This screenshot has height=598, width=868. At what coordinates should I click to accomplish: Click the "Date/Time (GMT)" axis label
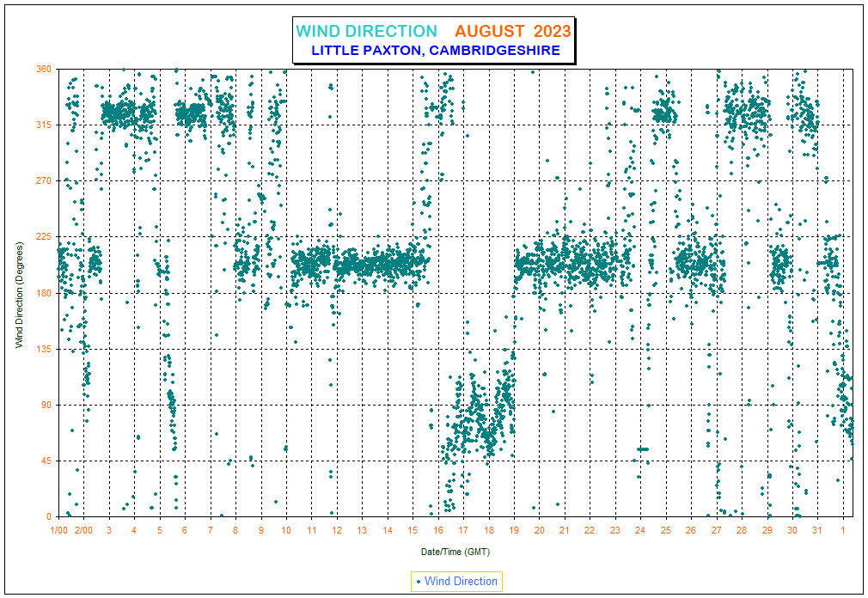coord(455,552)
